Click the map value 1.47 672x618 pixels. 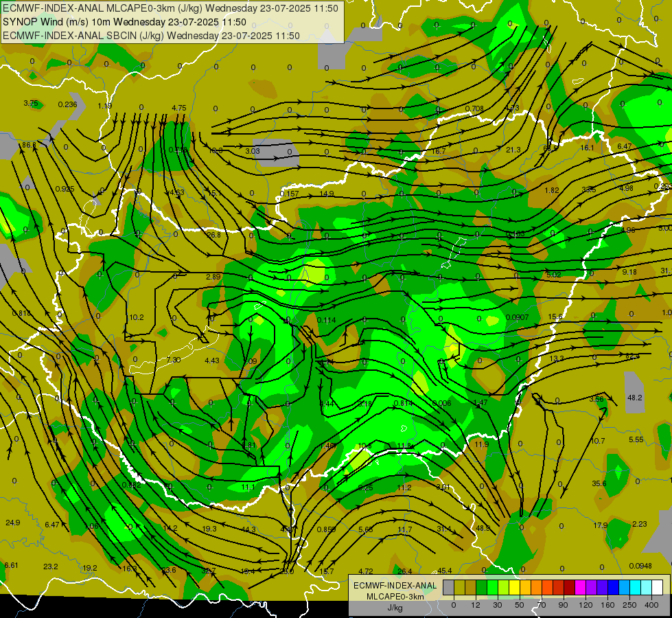[480, 402]
